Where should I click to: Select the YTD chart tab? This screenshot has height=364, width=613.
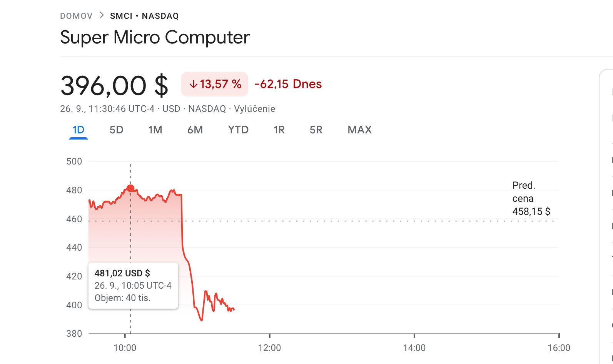coord(238,130)
